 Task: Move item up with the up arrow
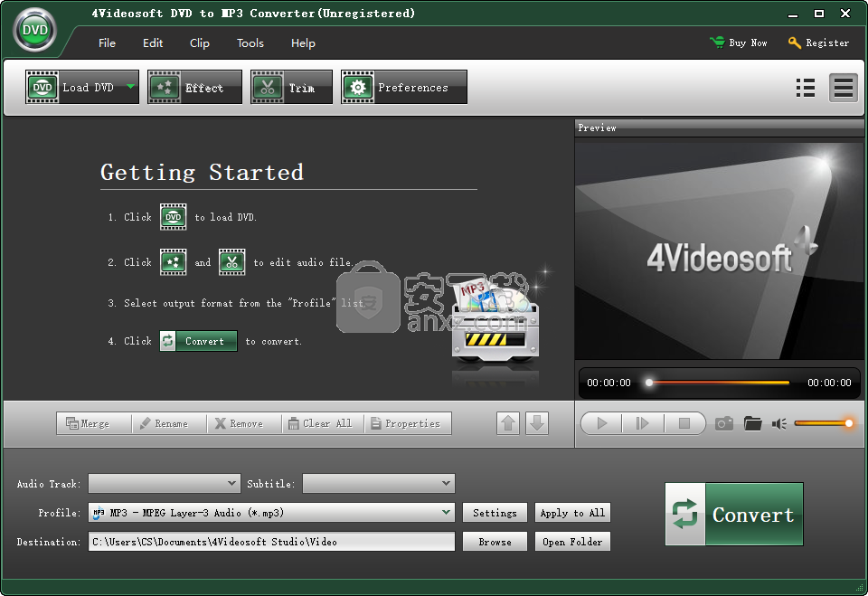point(508,424)
